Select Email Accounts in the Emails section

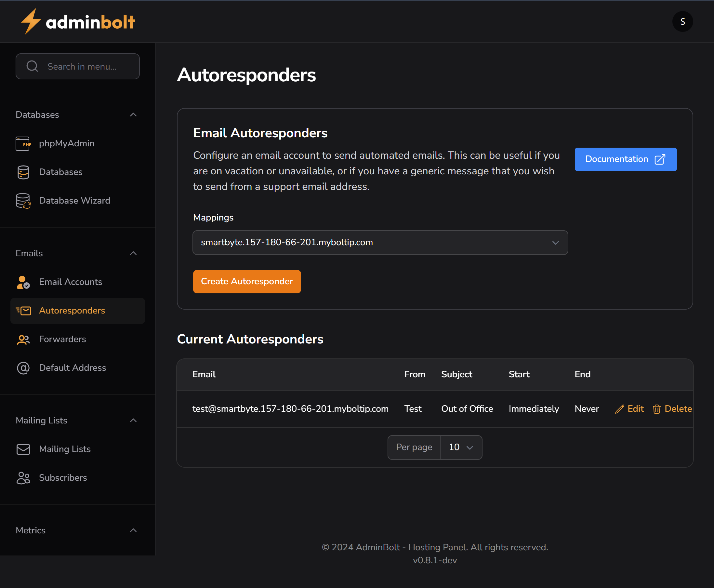[71, 281]
